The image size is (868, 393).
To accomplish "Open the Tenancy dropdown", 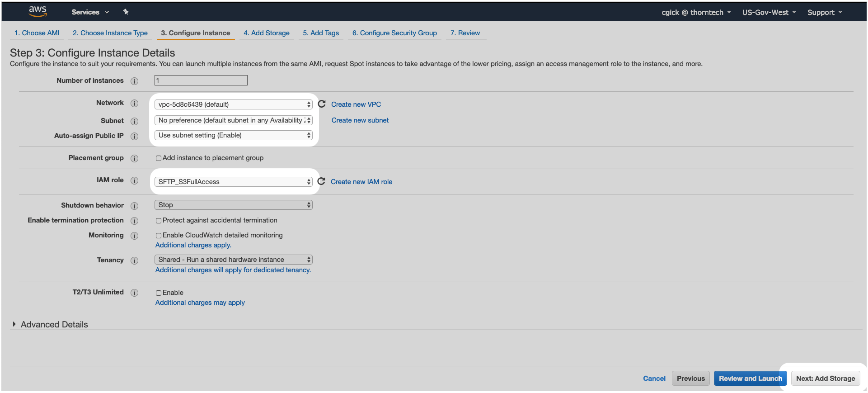I will [233, 260].
